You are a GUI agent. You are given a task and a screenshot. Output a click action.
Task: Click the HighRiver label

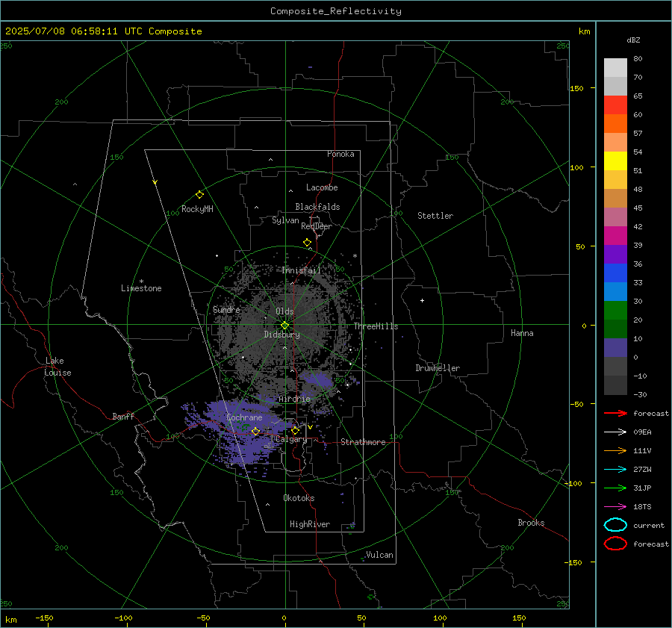[310, 524]
